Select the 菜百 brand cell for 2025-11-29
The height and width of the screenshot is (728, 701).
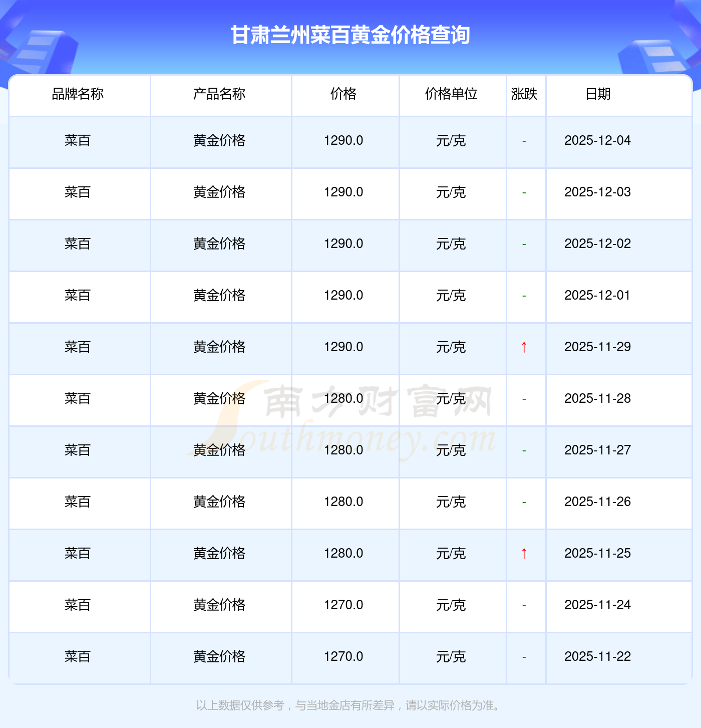tap(78, 347)
